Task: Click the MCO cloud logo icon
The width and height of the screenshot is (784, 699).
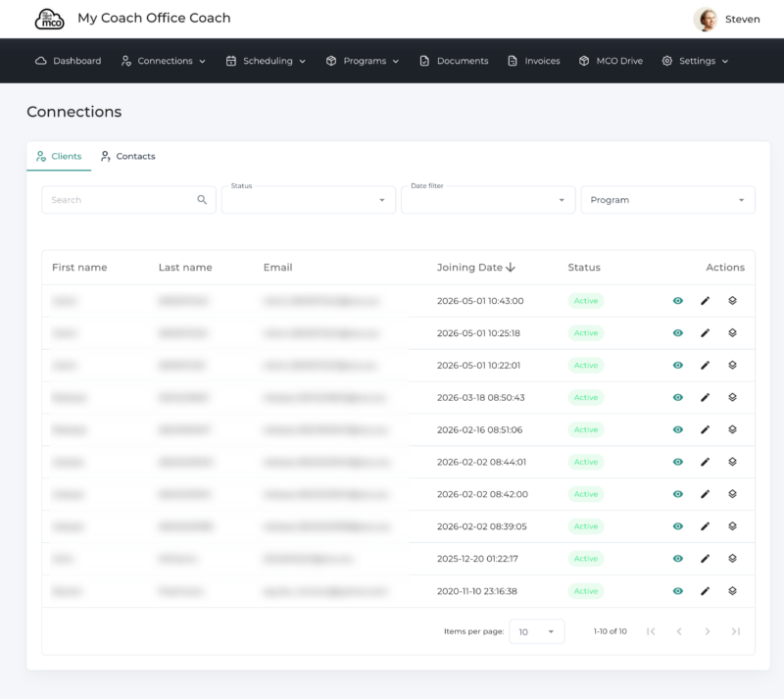Action: click(x=50, y=19)
